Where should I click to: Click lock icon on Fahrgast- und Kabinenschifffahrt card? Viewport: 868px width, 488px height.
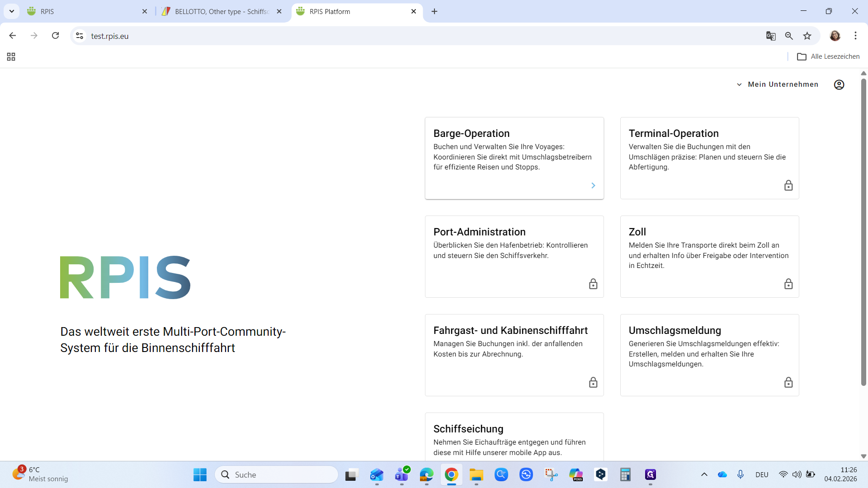[593, 383]
